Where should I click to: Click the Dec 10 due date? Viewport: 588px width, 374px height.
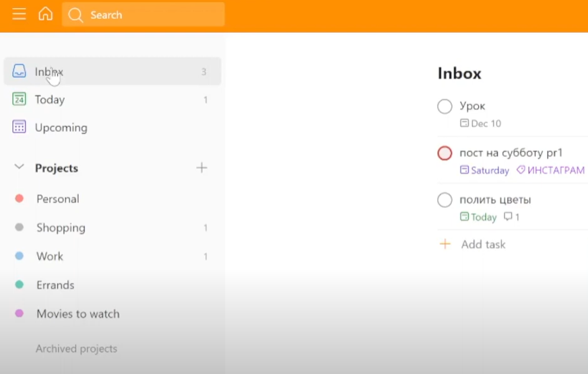(x=486, y=124)
